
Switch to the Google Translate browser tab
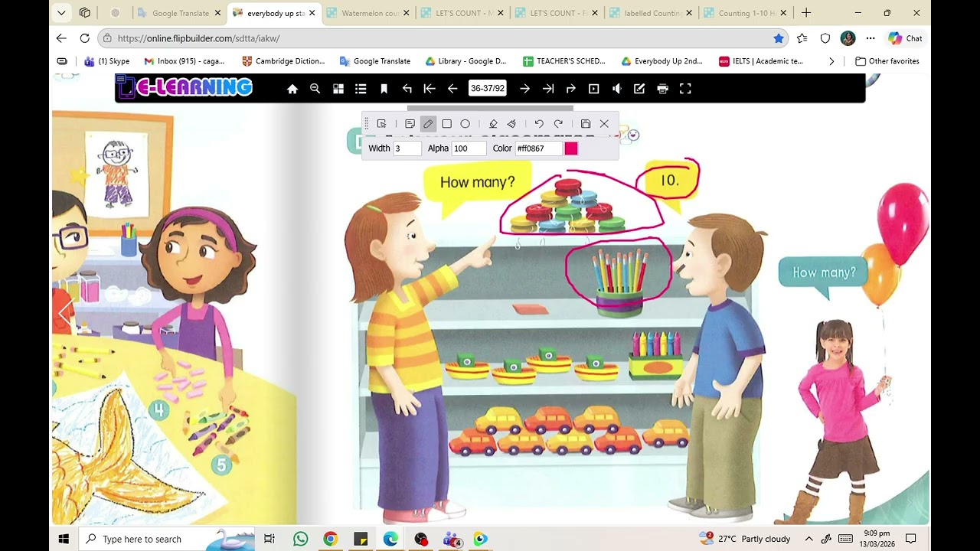[x=179, y=13]
